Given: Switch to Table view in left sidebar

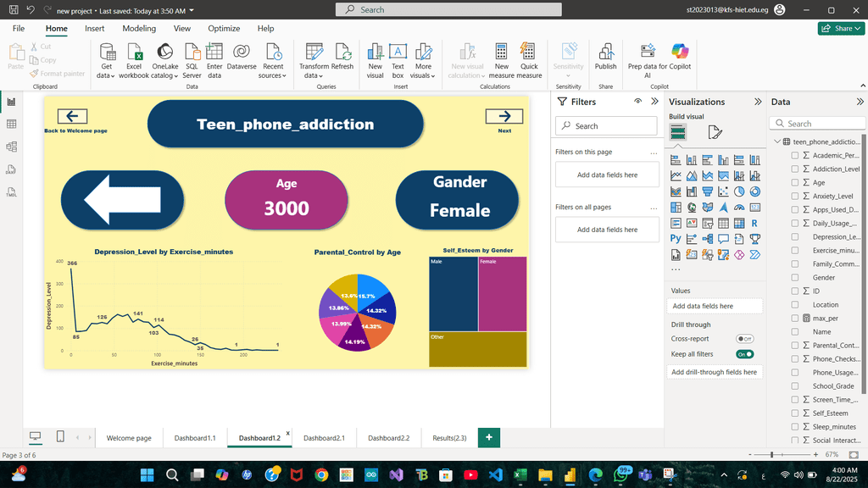Looking at the screenshot, I should click(x=12, y=124).
